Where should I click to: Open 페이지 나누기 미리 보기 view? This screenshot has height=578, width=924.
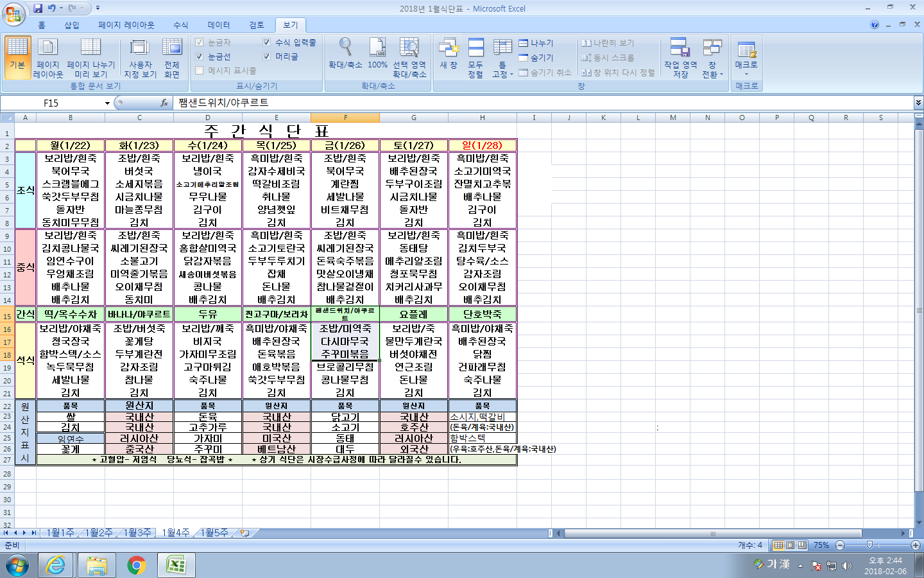tap(90, 58)
